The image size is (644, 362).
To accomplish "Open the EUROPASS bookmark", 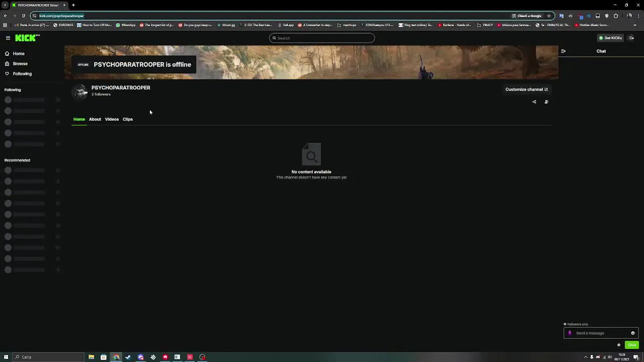I will click(63, 25).
